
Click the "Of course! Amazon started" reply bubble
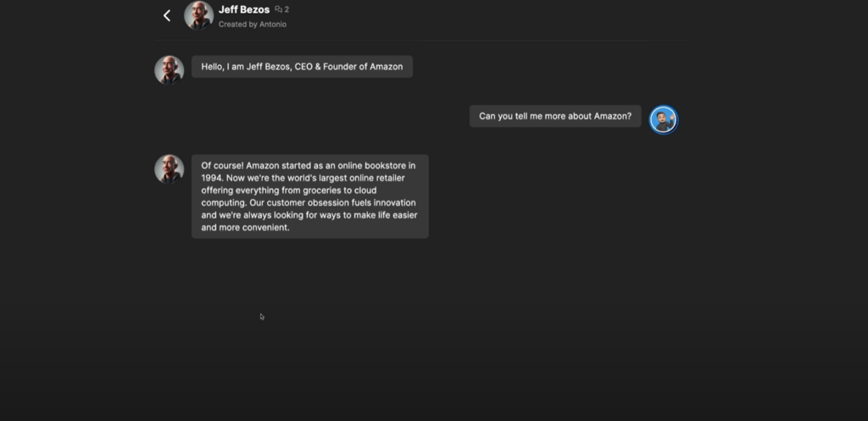click(310, 197)
